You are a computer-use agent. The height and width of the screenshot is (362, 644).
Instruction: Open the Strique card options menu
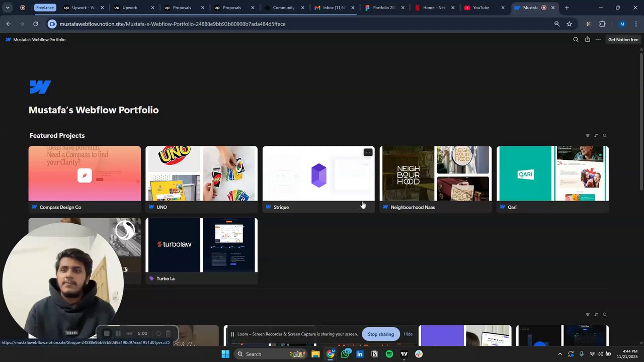pos(368,152)
